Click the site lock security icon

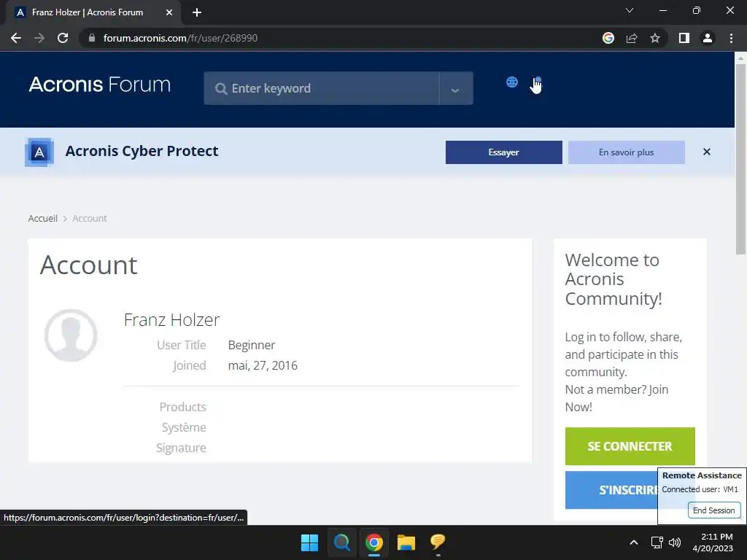point(92,38)
